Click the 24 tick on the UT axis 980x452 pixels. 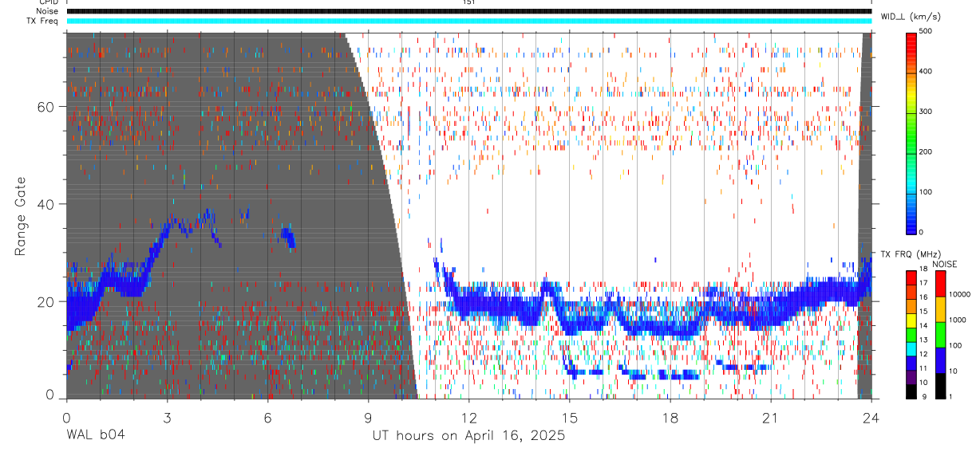pos(871,418)
